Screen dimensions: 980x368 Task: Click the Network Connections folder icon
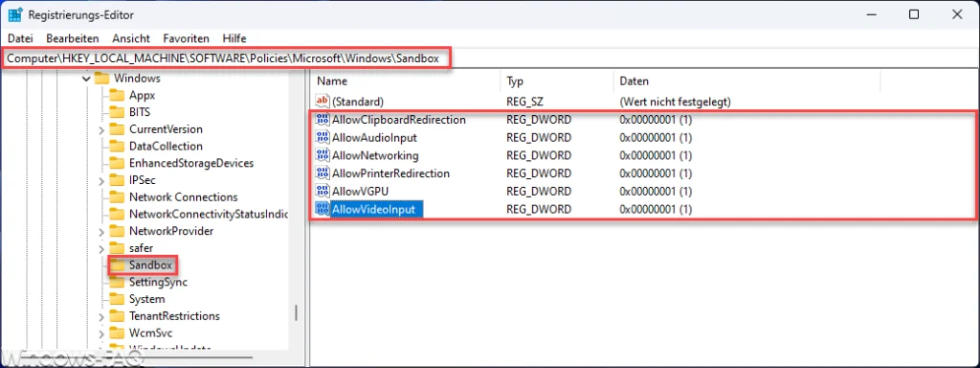117,197
